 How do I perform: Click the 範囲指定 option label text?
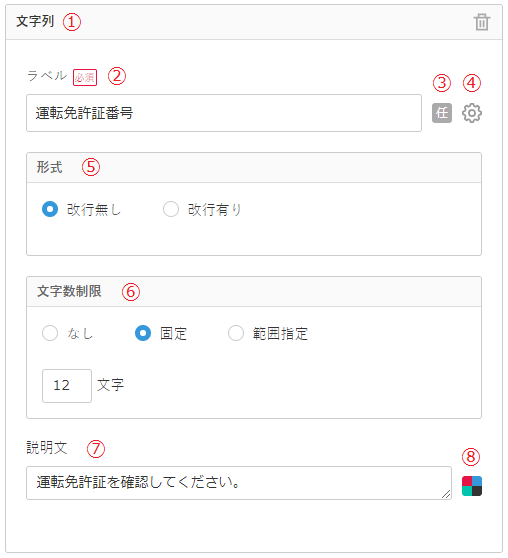(x=280, y=334)
